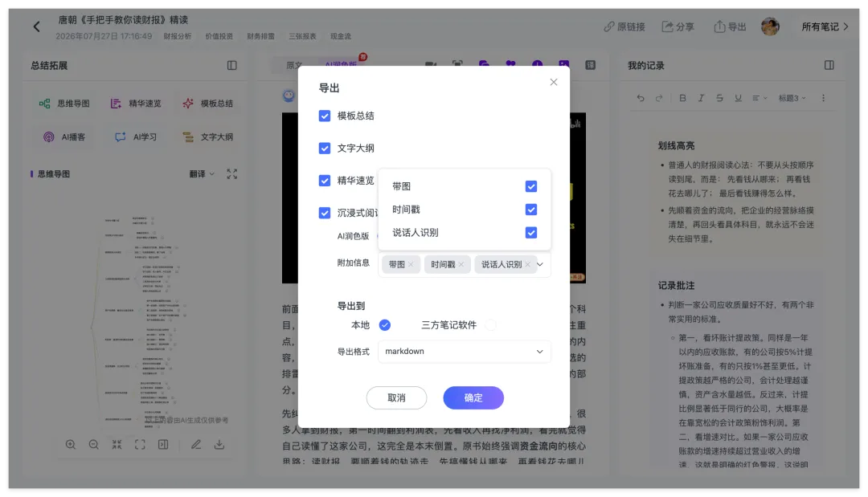Uncheck the 沉浸式阅读 checkbox
Viewport: 868px width, 497px height.
325,213
